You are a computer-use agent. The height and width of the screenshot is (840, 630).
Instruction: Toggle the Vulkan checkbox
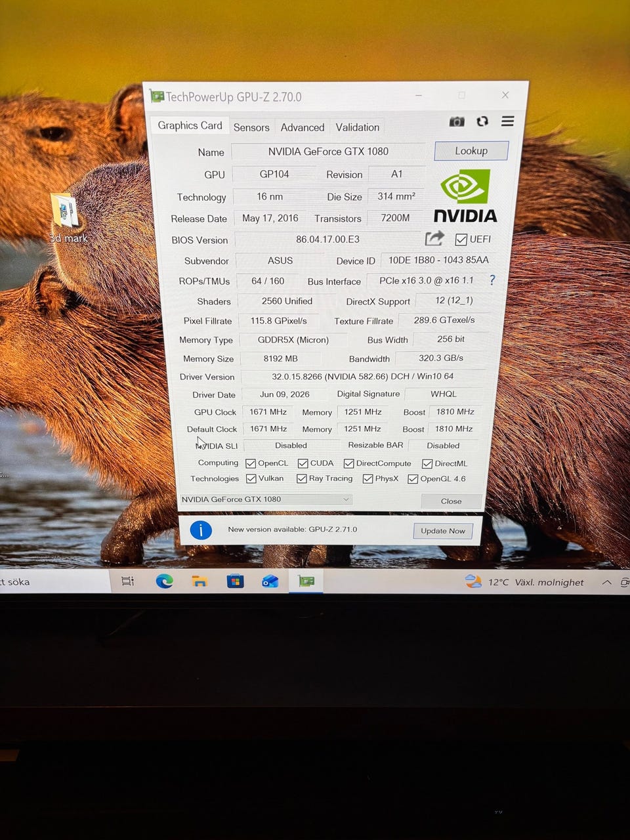click(251, 479)
